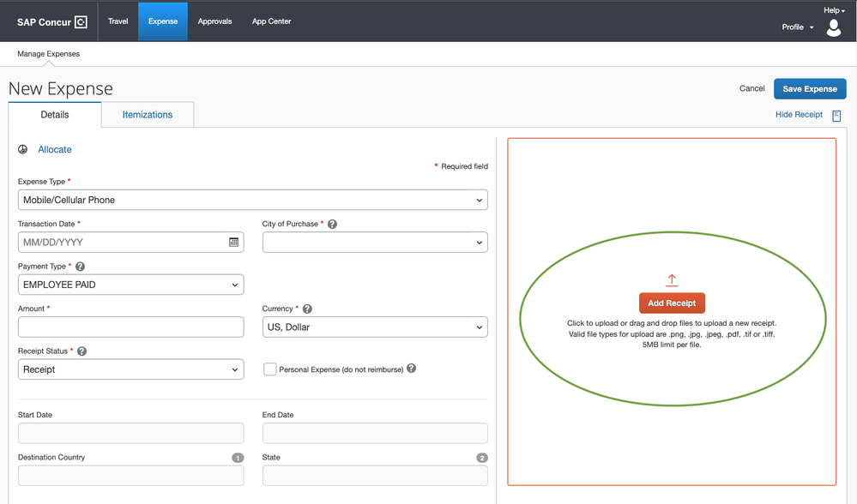Click Cancel
Image resolution: width=857 pixels, height=504 pixels.
pyautogui.click(x=752, y=88)
